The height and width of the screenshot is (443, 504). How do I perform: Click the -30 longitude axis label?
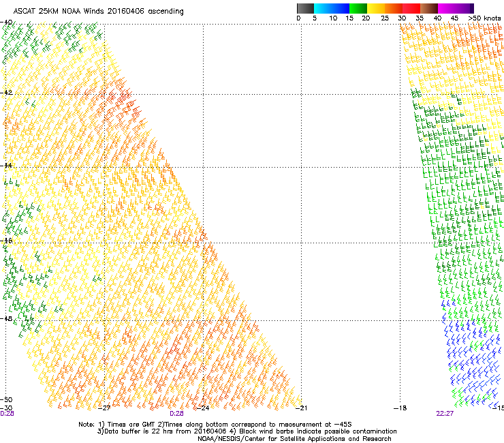click(6, 408)
